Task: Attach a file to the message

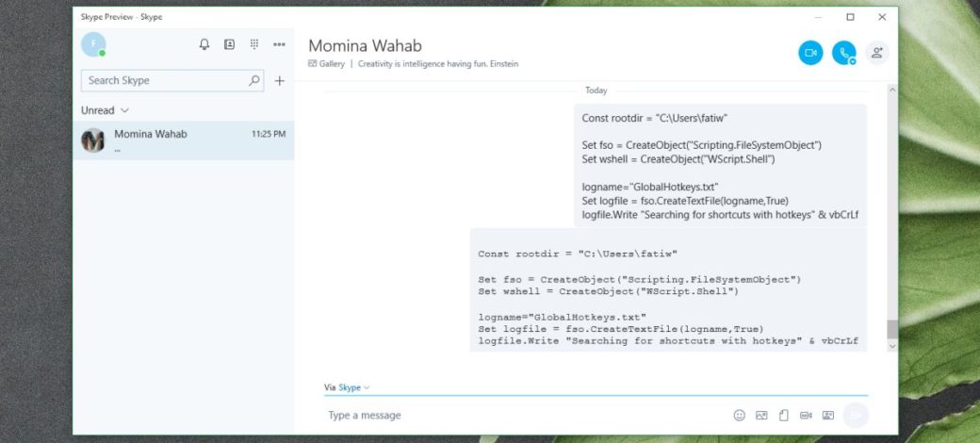Action: (x=783, y=415)
